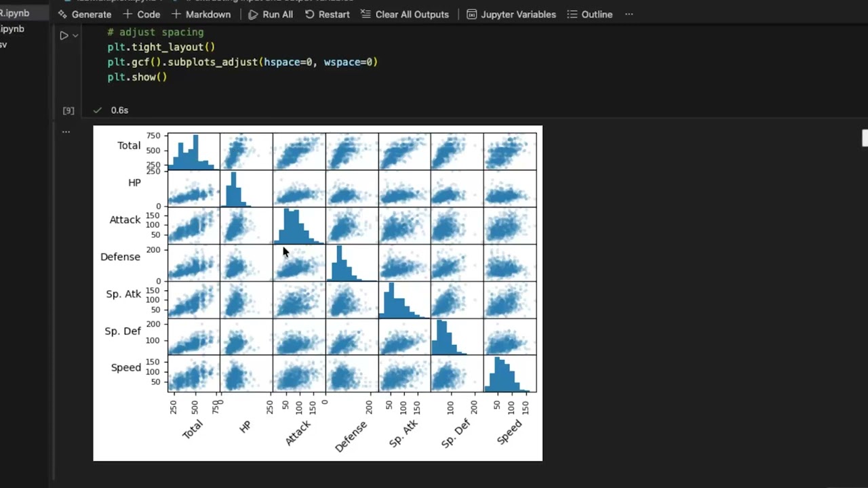Click the Generate toolbar button
The image size is (868, 488).
click(85, 14)
